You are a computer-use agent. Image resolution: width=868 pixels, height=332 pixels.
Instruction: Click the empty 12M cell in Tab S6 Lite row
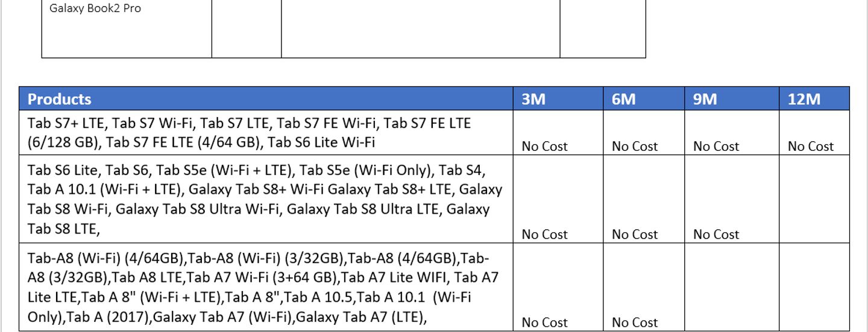[x=814, y=199]
